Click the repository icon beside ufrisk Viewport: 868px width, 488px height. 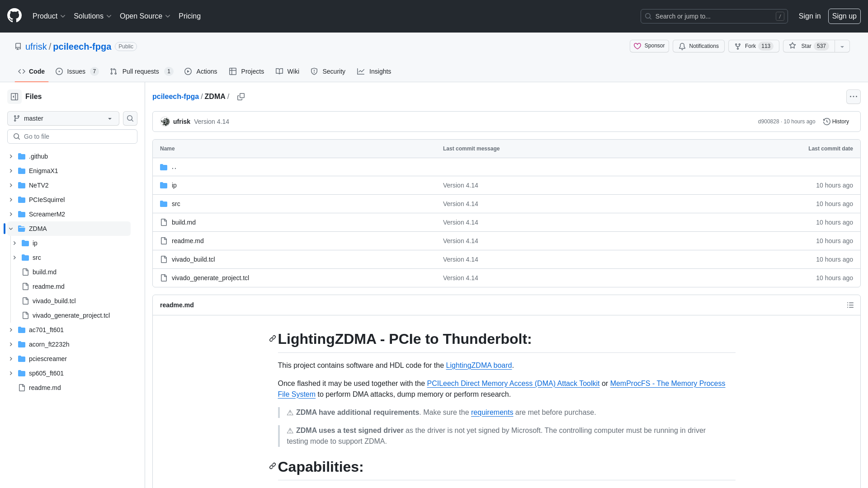tap(18, 47)
